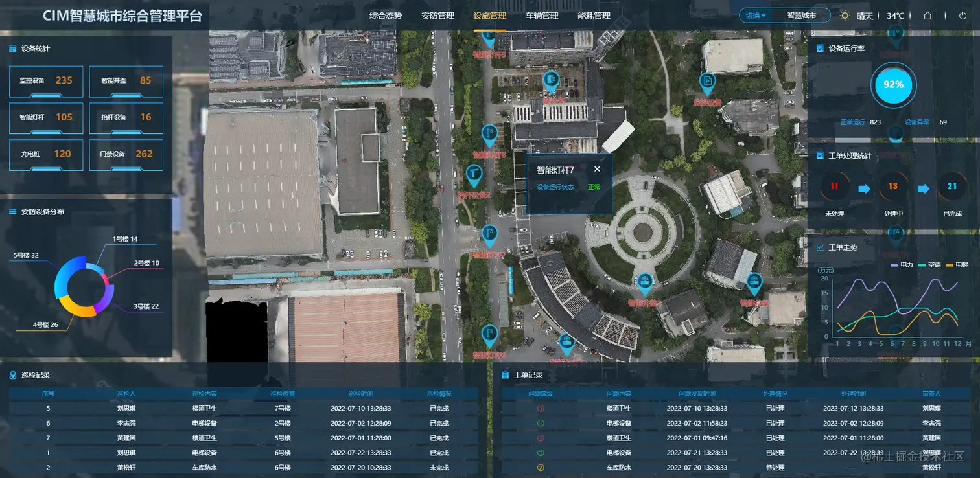Toggle the 设备运行率 checkbox
980x478 pixels.
click(820, 49)
